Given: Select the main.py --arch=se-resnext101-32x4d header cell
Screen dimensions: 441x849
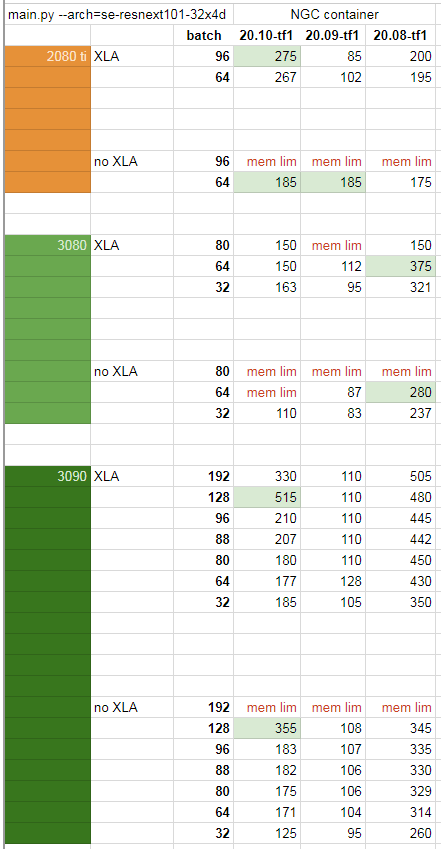Looking at the screenshot, I should coord(119,14).
